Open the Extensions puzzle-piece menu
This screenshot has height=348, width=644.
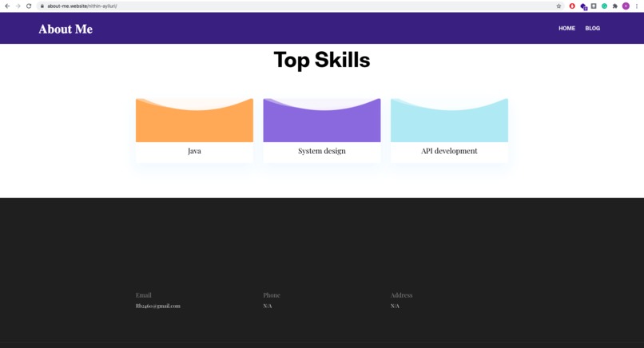pyautogui.click(x=615, y=6)
